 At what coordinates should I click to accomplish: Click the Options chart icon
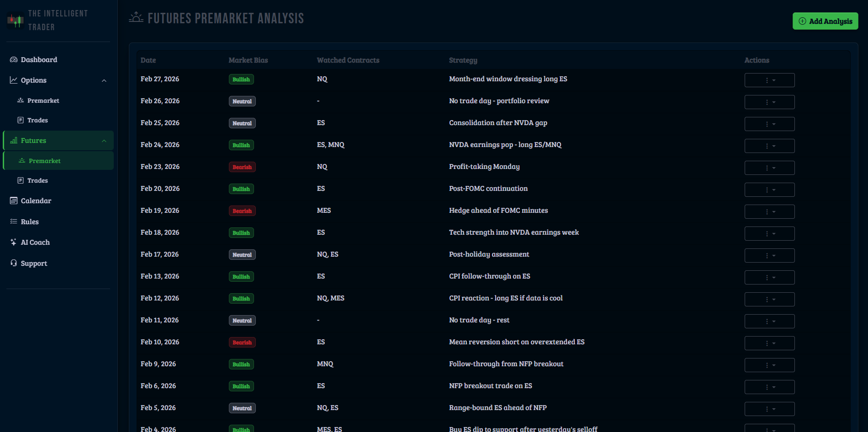13,80
